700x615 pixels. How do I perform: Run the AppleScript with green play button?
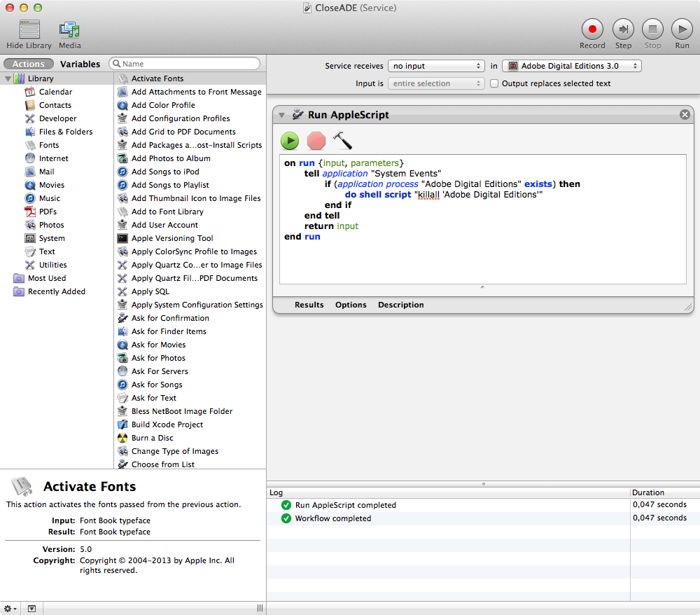pyautogui.click(x=290, y=141)
